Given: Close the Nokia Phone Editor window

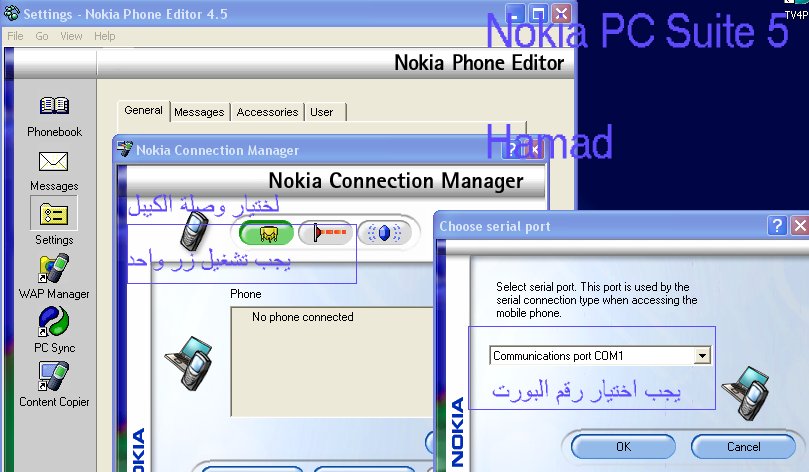Looking at the screenshot, I should point(561,14).
